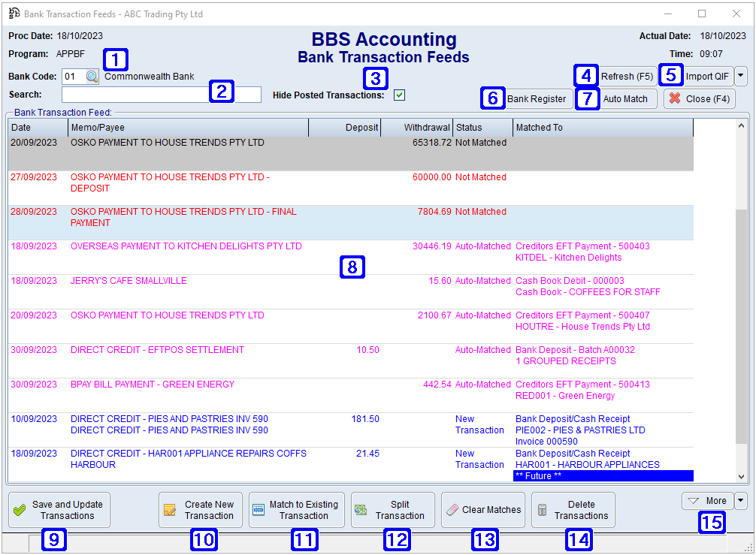Screen dimensions: 756x555
Task: Expand the arrow beside the More button
Action: (741, 501)
